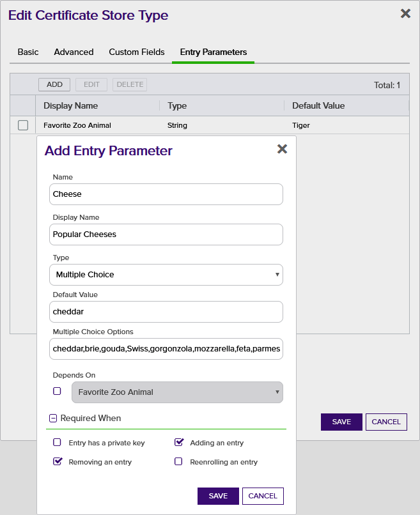The height and width of the screenshot is (515, 420).
Task: Save the new entry parameter
Action: (x=218, y=496)
